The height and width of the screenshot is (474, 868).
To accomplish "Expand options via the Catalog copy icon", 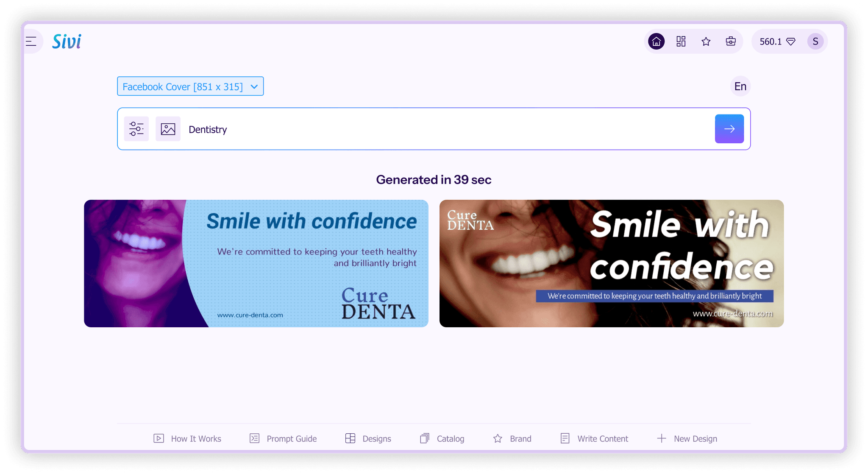I will click(424, 438).
